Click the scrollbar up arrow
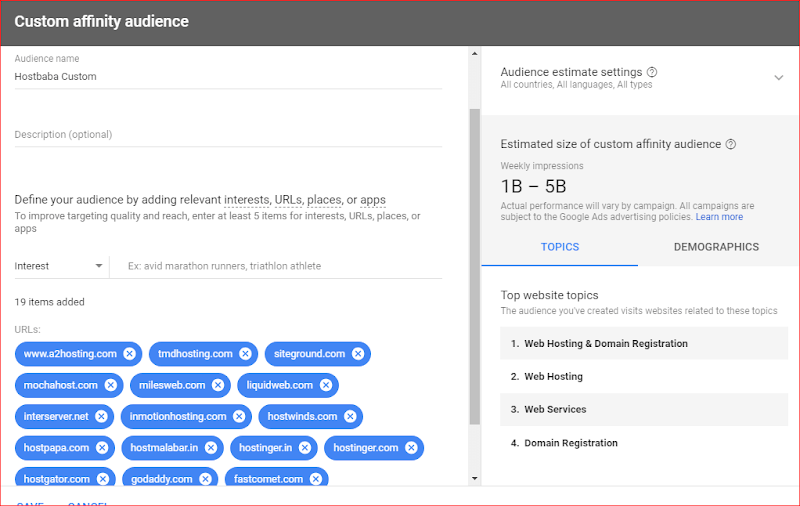The image size is (800, 506). tap(474, 54)
